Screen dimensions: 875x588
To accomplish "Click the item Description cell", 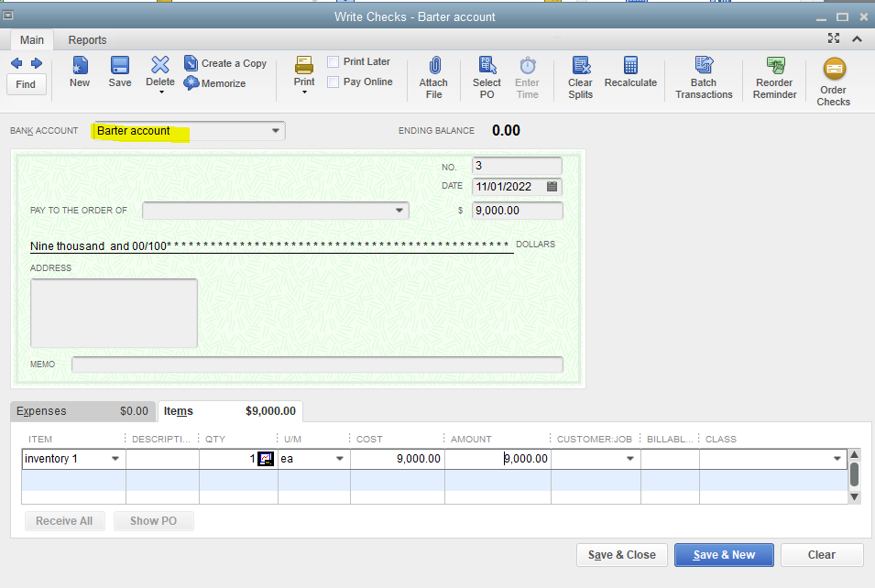I will click(x=162, y=459).
